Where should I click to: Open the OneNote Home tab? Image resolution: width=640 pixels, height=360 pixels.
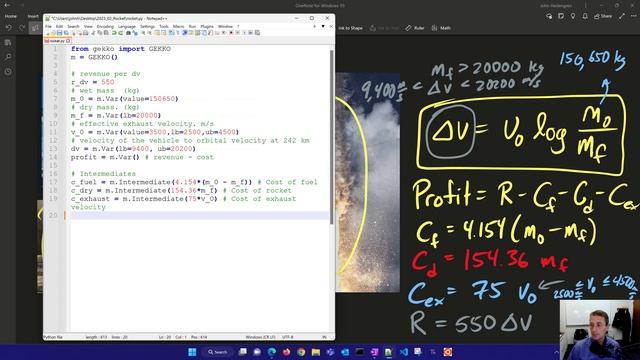[11, 16]
